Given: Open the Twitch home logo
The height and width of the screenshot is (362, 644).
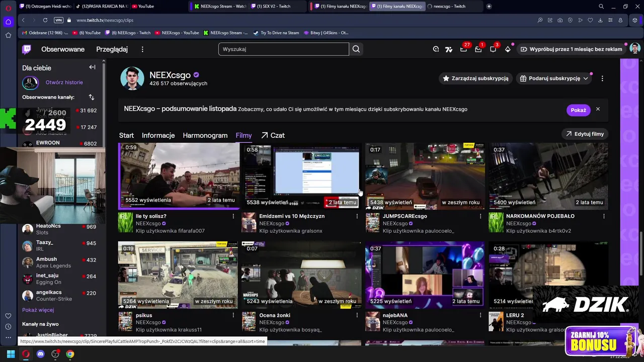Looking at the screenshot, I should pyautogui.click(x=27, y=49).
